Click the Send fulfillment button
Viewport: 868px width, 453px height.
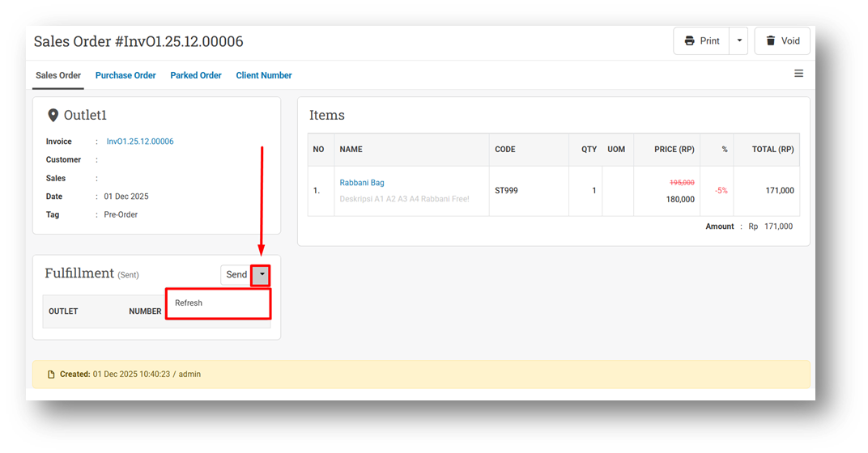[236, 275]
